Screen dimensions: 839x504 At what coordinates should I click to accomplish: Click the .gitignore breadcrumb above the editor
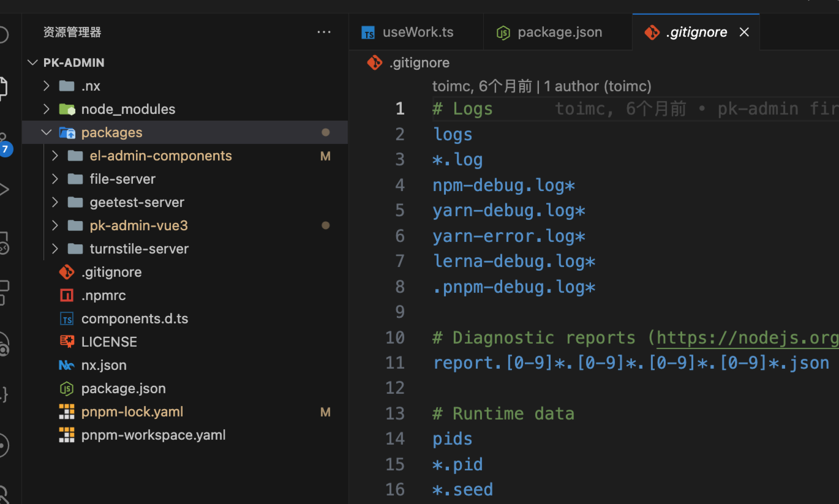coord(418,62)
